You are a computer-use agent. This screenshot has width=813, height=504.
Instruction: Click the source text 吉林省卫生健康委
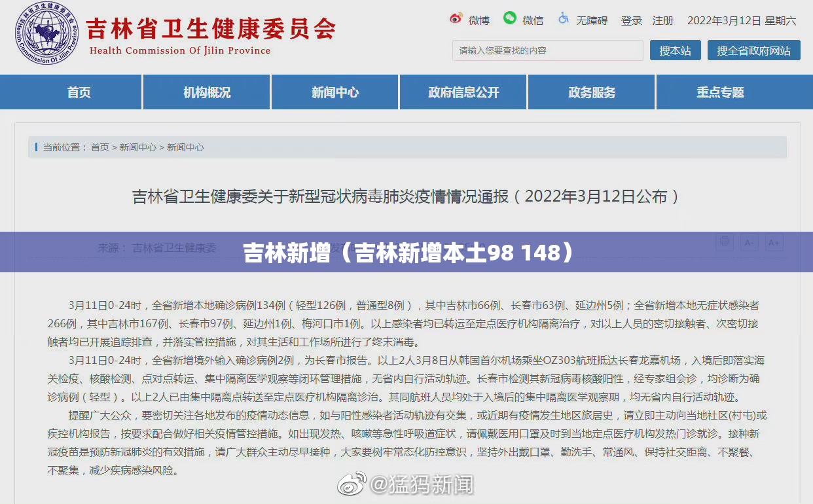click(x=174, y=248)
